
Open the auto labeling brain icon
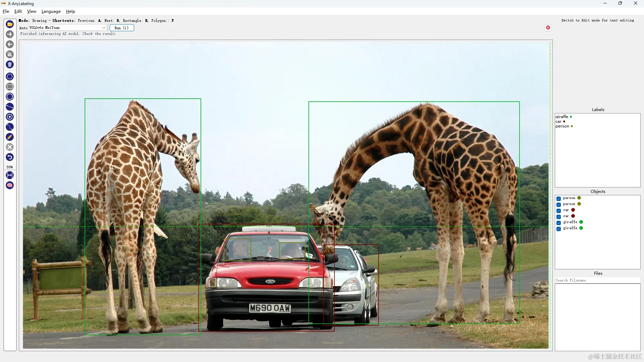click(x=10, y=185)
